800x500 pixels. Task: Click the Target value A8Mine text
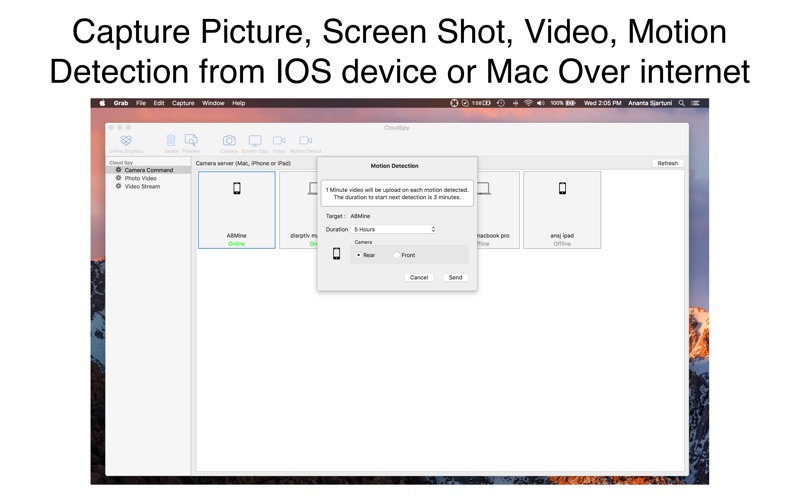click(x=360, y=216)
